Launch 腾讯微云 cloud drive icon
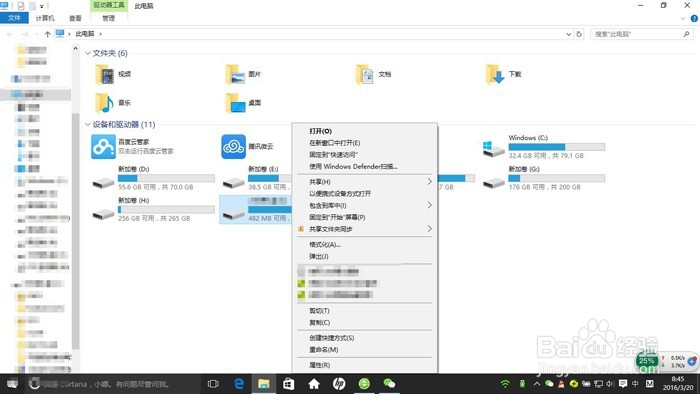This screenshot has width=700, height=394. [233, 146]
